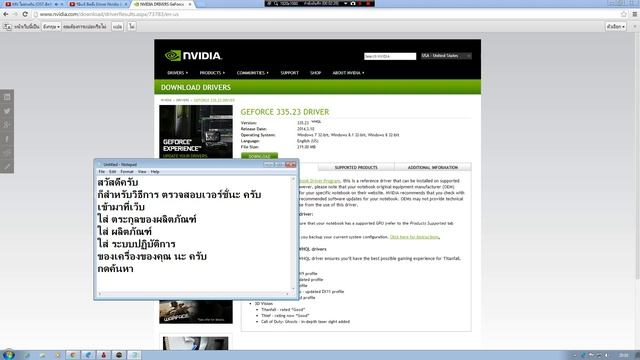Click the volume icon in the system tray
This screenshot has width=640, height=360.
click(607, 356)
